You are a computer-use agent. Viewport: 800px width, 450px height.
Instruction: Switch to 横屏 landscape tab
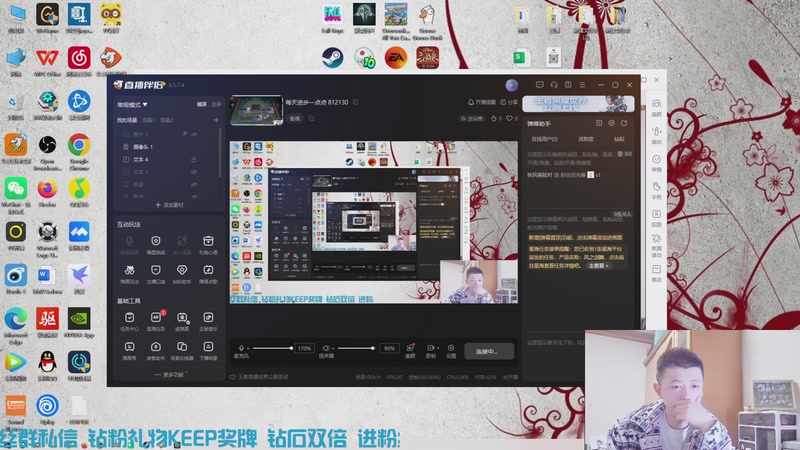point(202,104)
